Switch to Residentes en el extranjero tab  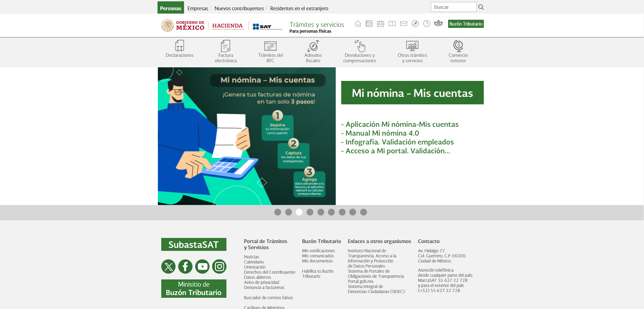tap(299, 8)
